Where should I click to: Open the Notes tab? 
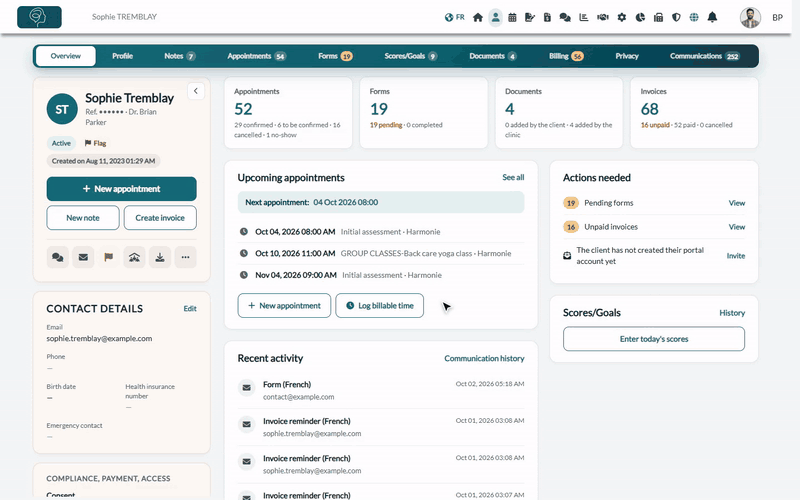pyautogui.click(x=180, y=56)
